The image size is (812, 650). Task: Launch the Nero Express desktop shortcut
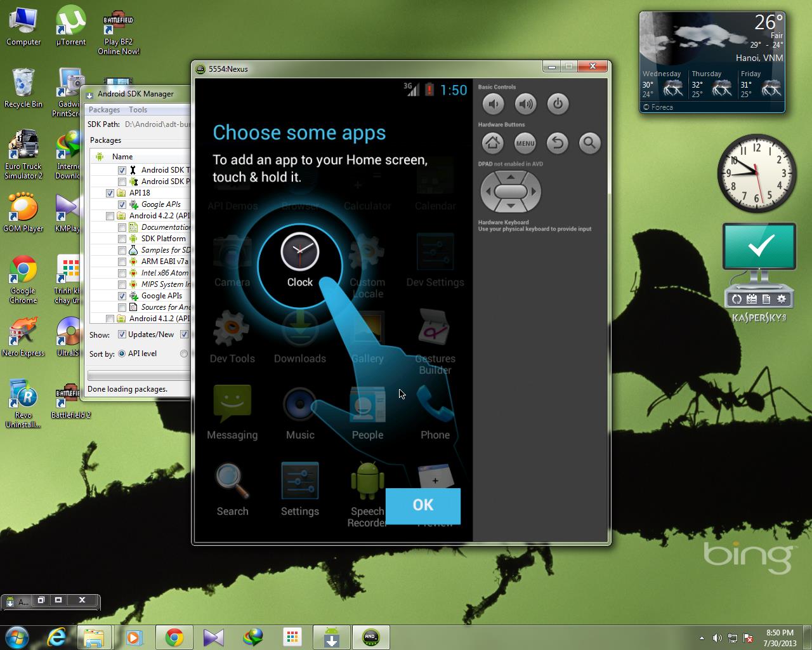[x=23, y=338]
